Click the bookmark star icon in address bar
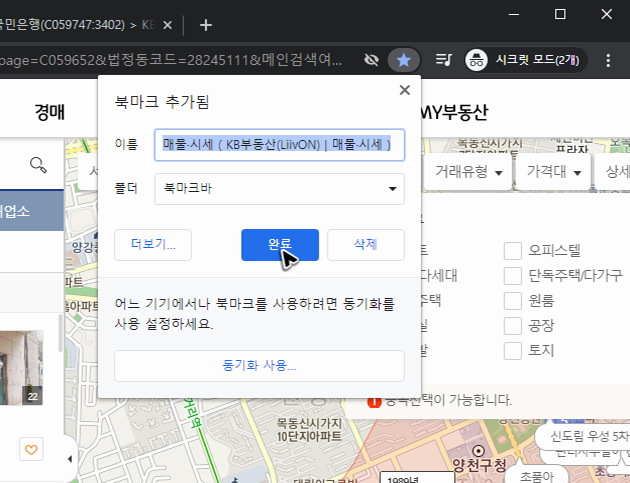This screenshot has width=630, height=483. (403, 60)
